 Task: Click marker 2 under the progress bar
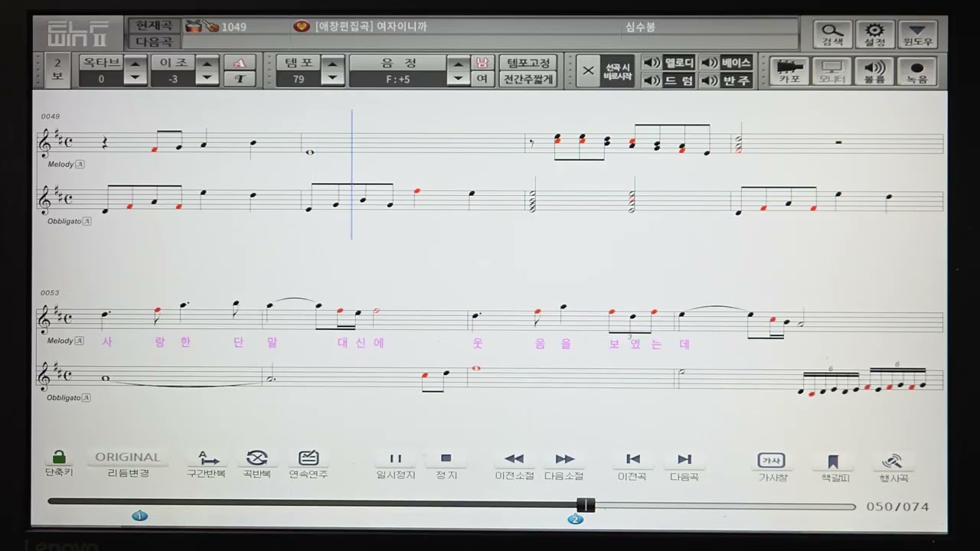(575, 519)
